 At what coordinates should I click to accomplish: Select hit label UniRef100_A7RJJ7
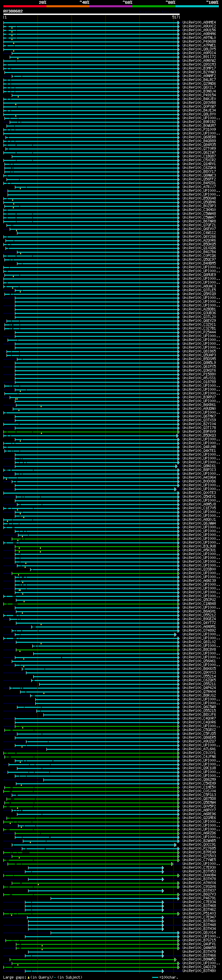click(x=199, y=187)
